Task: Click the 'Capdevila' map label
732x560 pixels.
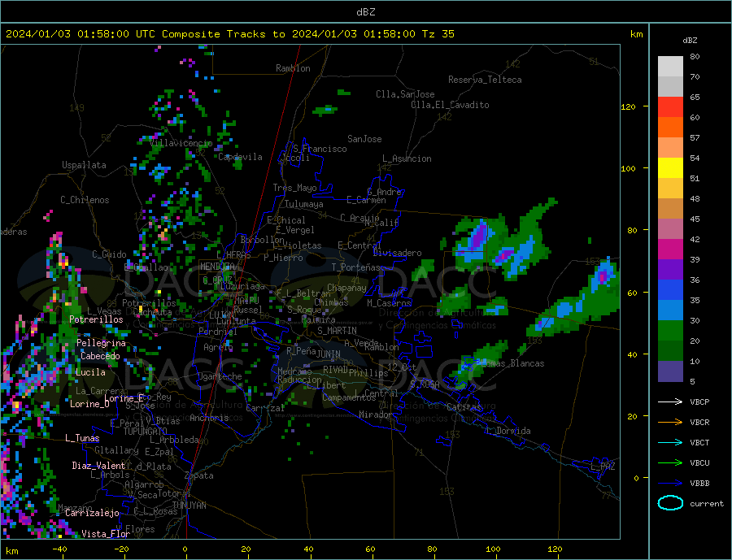Action: (x=240, y=157)
